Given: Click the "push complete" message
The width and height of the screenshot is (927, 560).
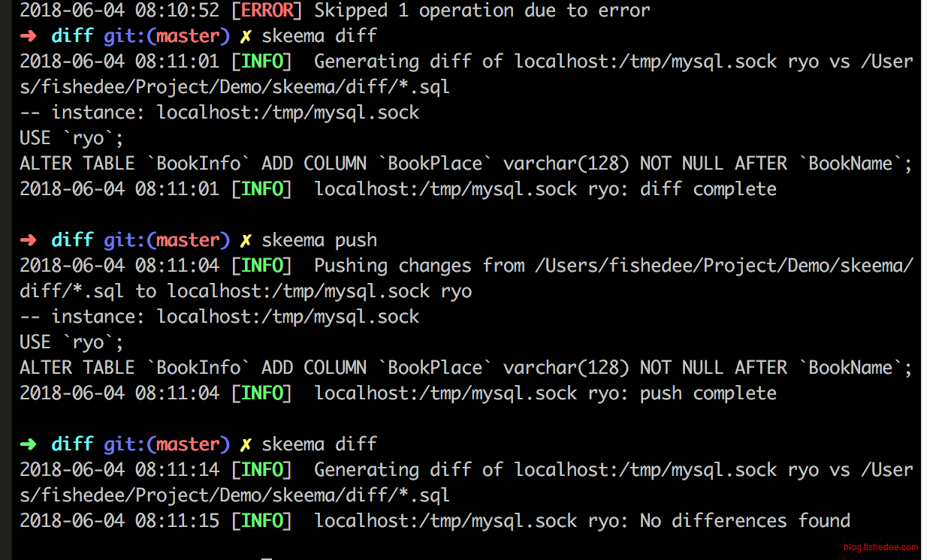Looking at the screenshot, I should [x=708, y=393].
